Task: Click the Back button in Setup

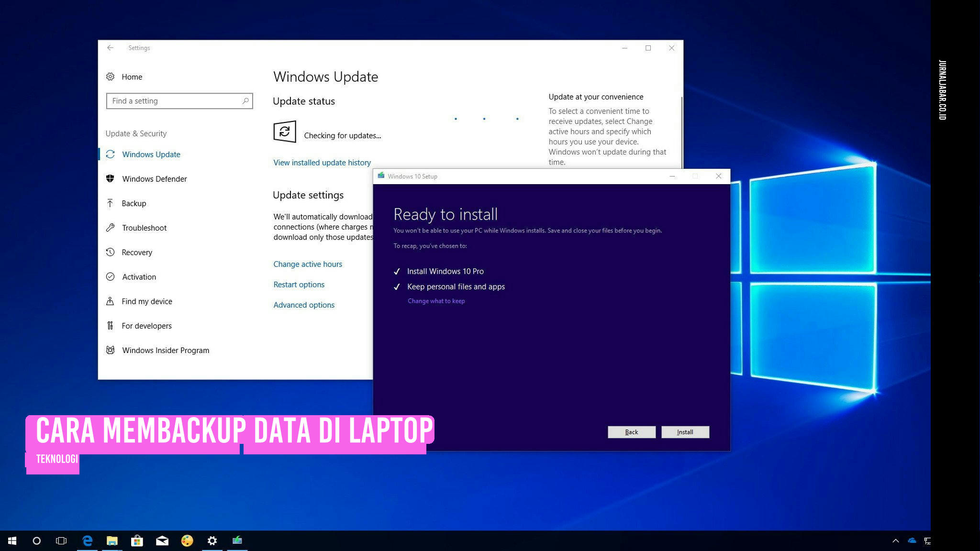Action: tap(632, 432)
